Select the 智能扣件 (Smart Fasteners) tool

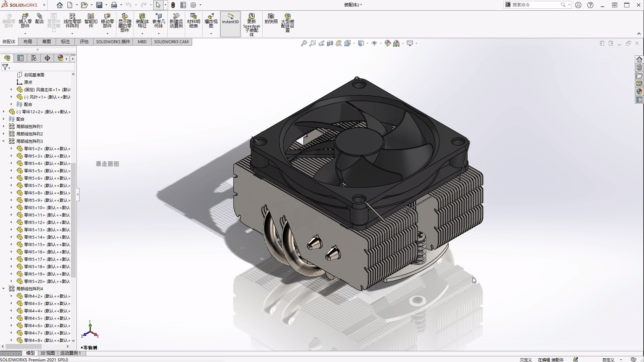click(90, 21)
